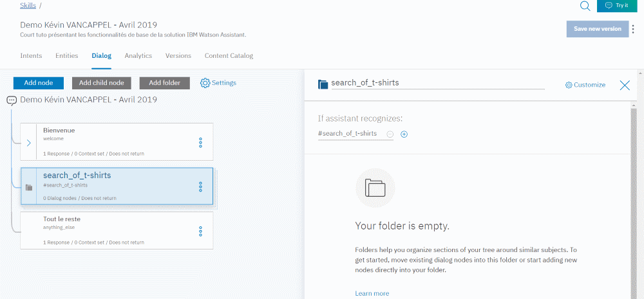Open the Learn more link
Viewport: 644px width, 299px height.
click(x=372, y=293)
